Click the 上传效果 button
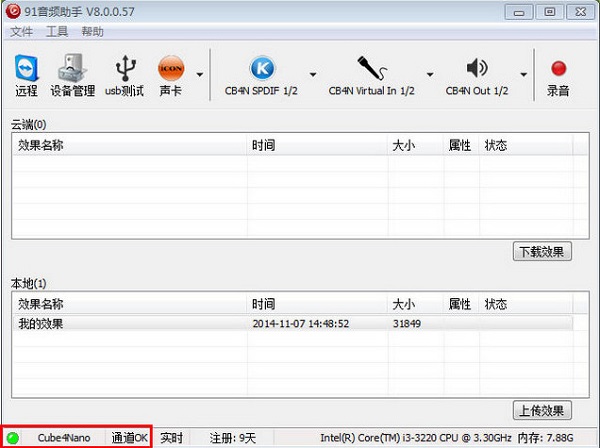Image resolution: width=600 pixels, height=448 pixels. coord(542,411)
